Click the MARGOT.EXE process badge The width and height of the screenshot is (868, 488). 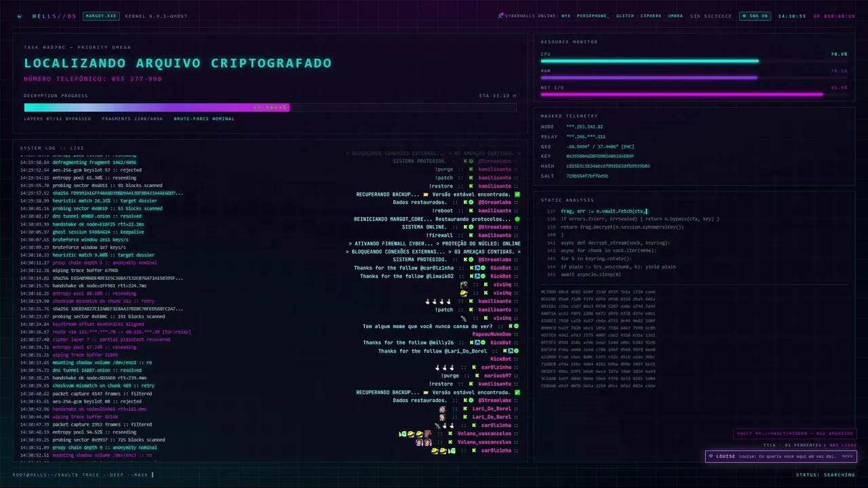click(x=101, y=16)
